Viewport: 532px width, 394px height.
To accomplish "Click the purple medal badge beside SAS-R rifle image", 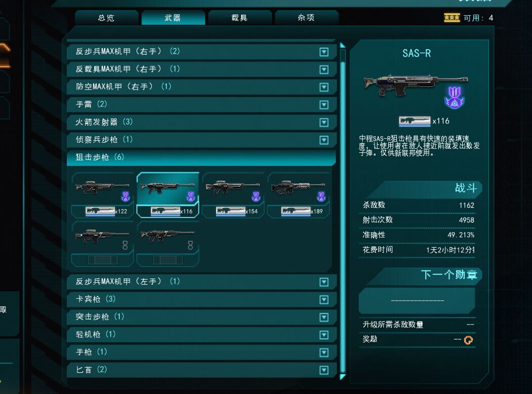I will 455,97.
